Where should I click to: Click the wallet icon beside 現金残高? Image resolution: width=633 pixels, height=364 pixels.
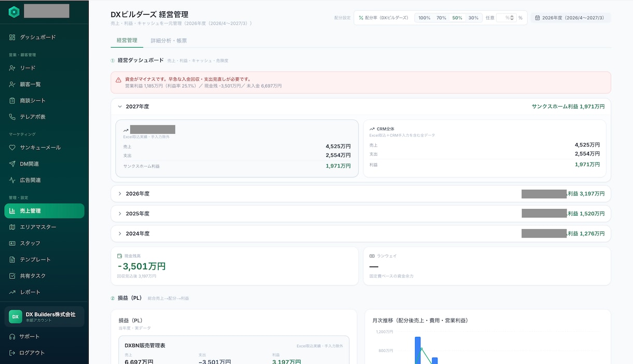119,256
